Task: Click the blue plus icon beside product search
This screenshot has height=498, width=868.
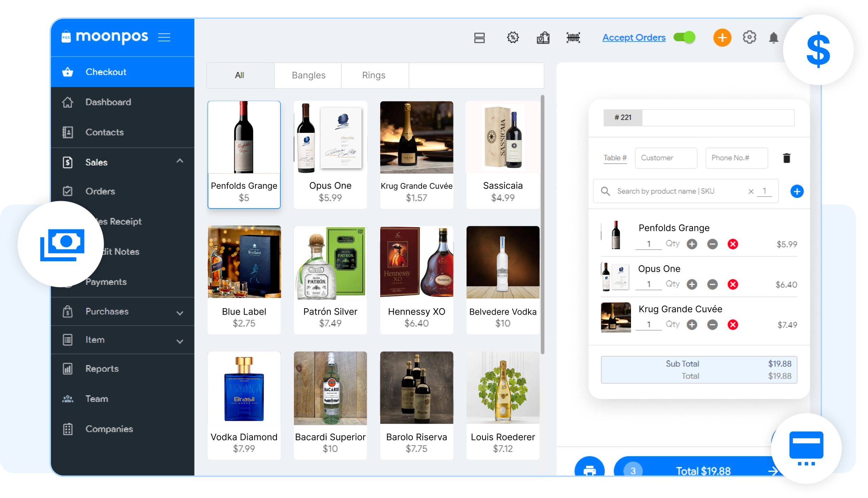Action: click(x=797, y=191)
